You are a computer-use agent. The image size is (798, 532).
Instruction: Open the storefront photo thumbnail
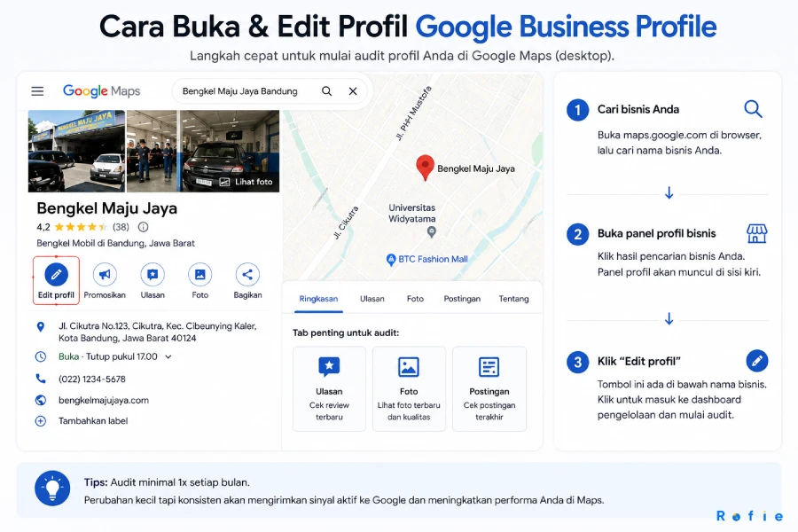click(76, 152)
